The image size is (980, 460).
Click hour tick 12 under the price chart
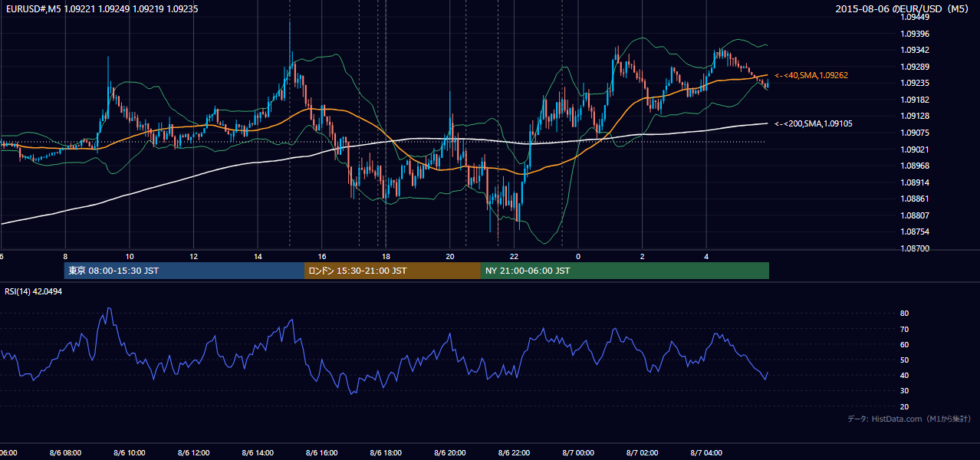tap(193, 257)
